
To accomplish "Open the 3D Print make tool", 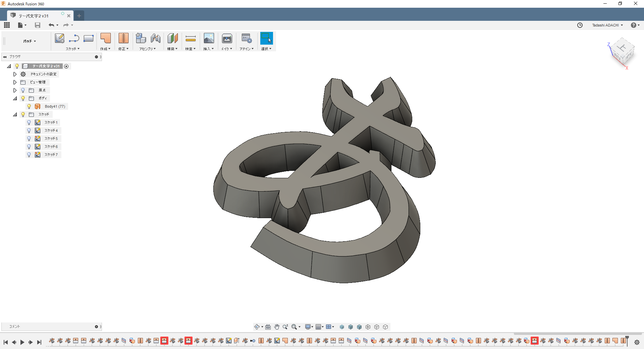I will pyautogui.click(x=227, y=38).
